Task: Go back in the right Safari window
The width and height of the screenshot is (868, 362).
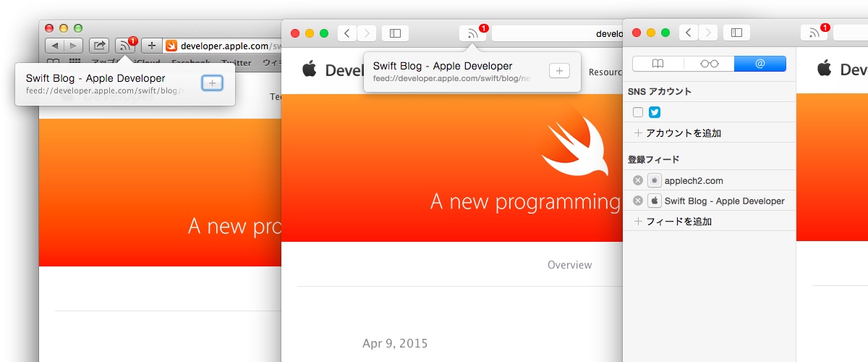Action: 689,33
